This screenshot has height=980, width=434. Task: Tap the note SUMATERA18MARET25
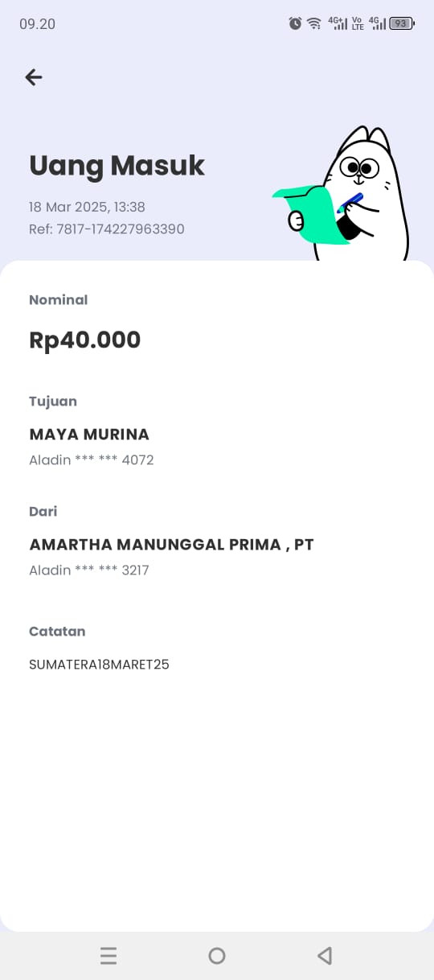(99, 665)
